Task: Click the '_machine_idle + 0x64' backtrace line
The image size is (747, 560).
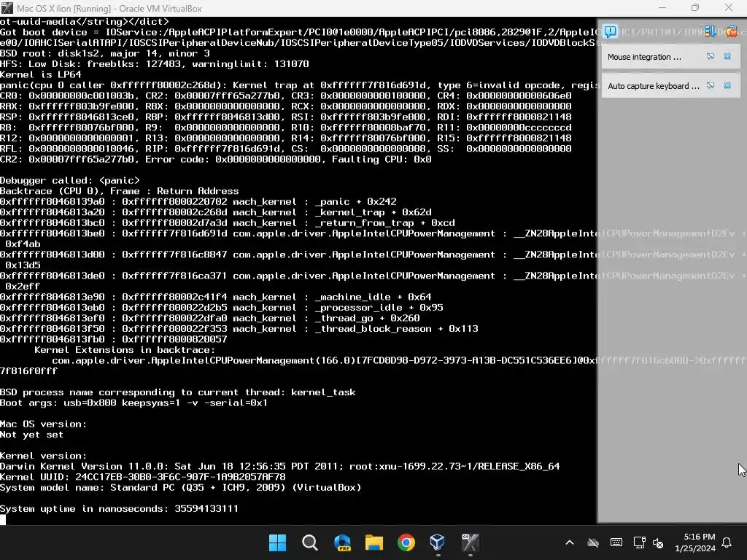Action: (x=216, y=297)
